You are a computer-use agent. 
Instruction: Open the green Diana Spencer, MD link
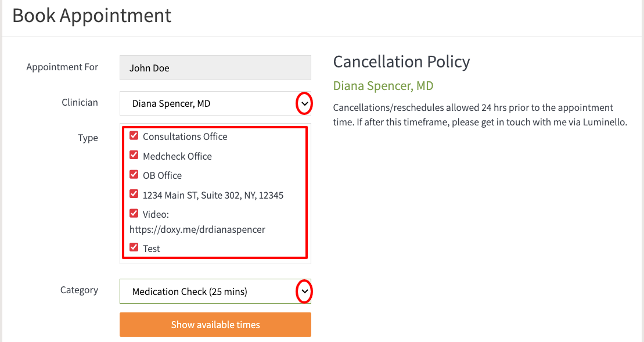tap(383, 86)
